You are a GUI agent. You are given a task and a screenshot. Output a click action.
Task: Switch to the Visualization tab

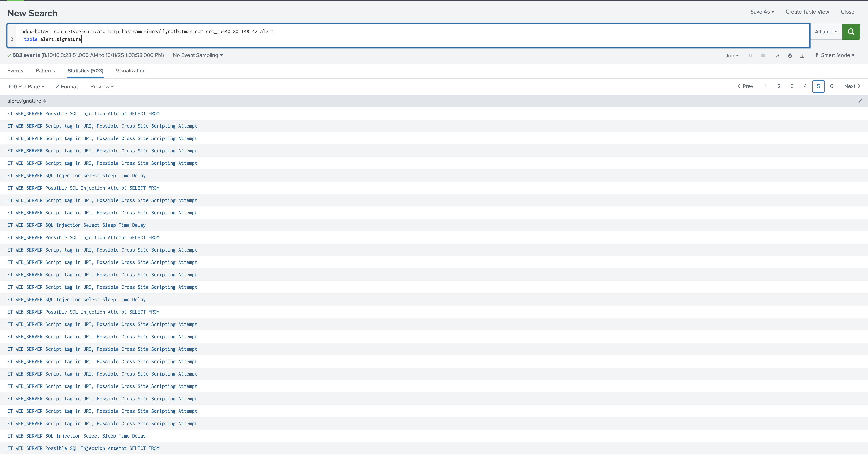click(x=130, y=71)
